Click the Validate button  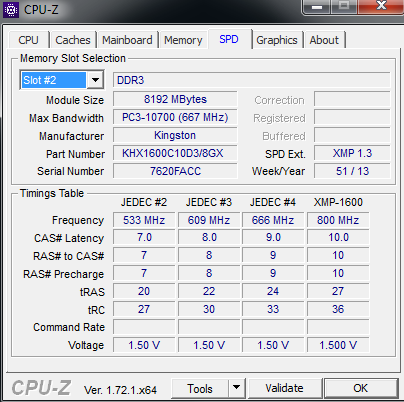pos(285,388)
